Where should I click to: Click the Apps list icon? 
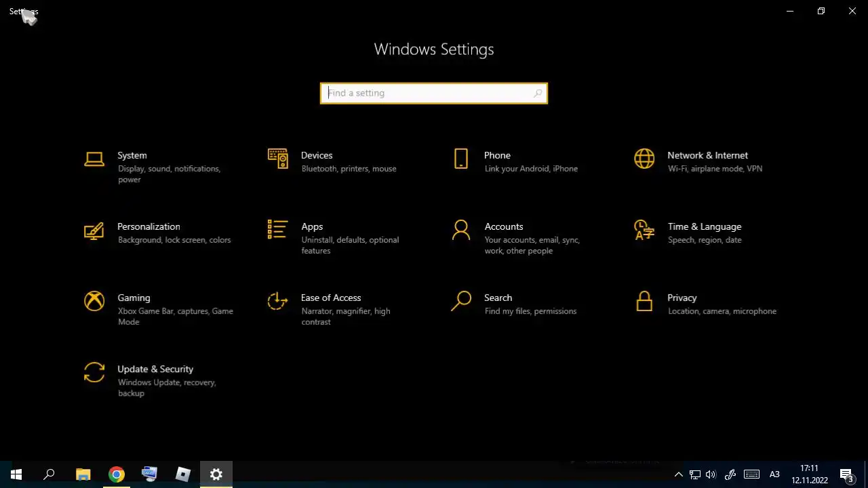click(x=277, y=229)
